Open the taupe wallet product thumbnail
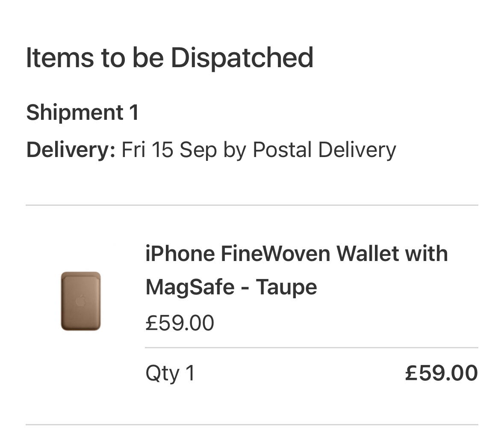The height and width of the screenshot is (442, 504). click(x=81, y=301)
